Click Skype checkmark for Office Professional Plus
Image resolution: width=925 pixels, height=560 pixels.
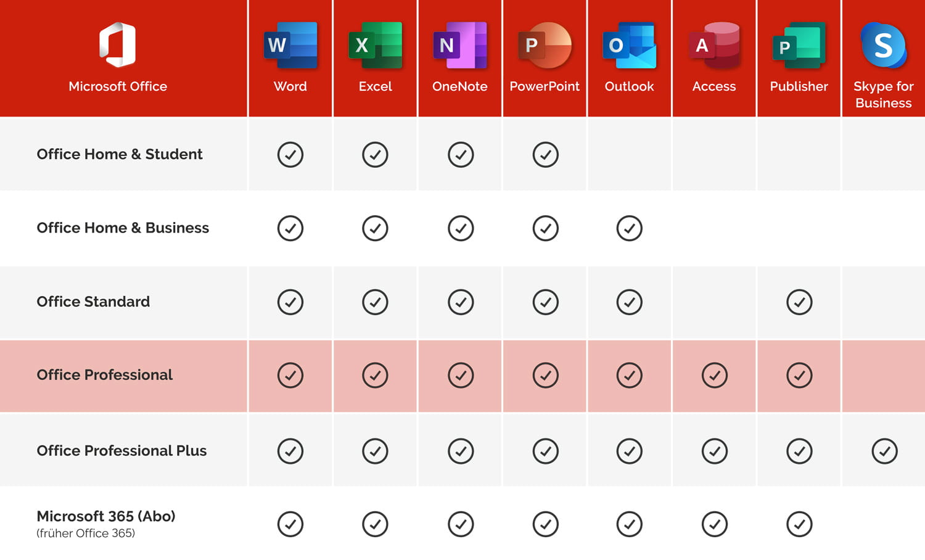pyautogui.click(x=884, y=451)
